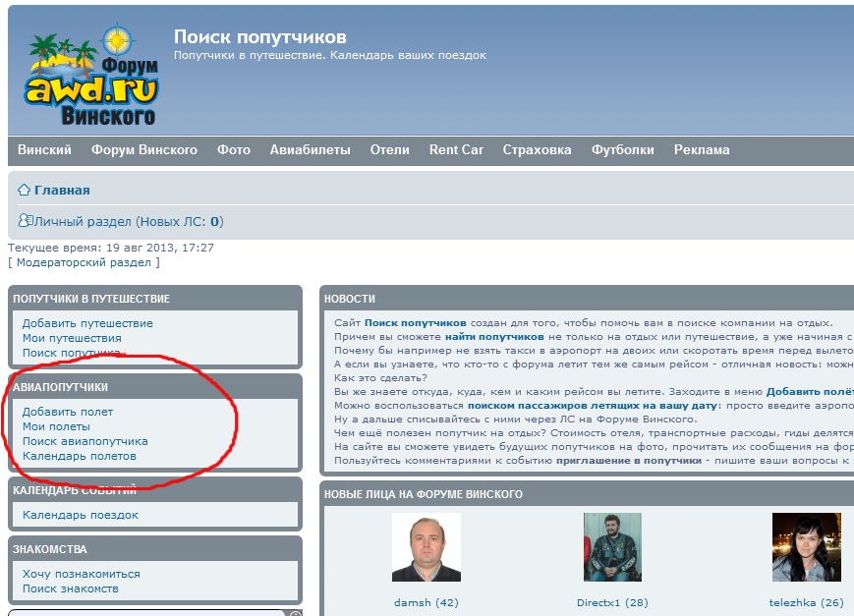Screen dimensions: 854x616
Task: Open Поиск авиапопутчика link
Action: click(85, 441)
